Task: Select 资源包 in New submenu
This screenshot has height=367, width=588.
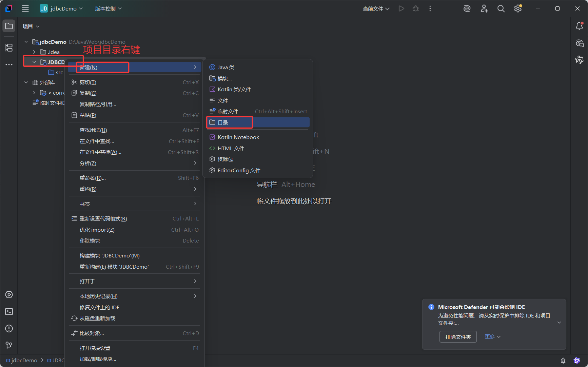Action: pos(258,159)
